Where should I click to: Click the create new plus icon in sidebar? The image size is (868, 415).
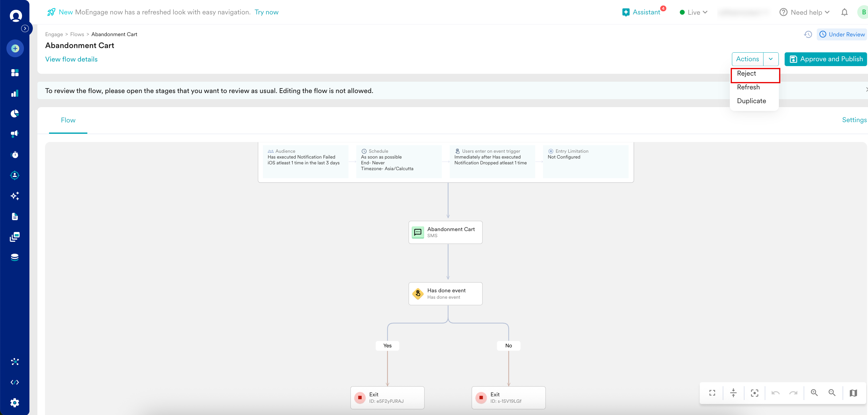click(15, 48)
